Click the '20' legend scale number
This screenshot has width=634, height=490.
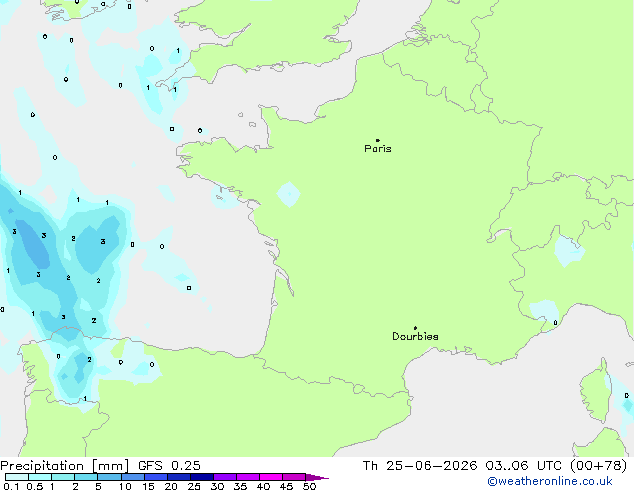pos(171,486)
